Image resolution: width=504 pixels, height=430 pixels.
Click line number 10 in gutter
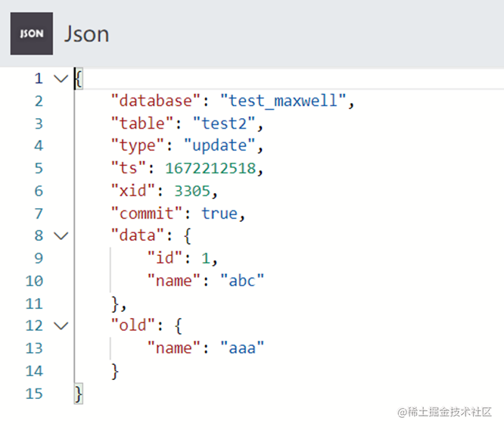coord(35,281)
